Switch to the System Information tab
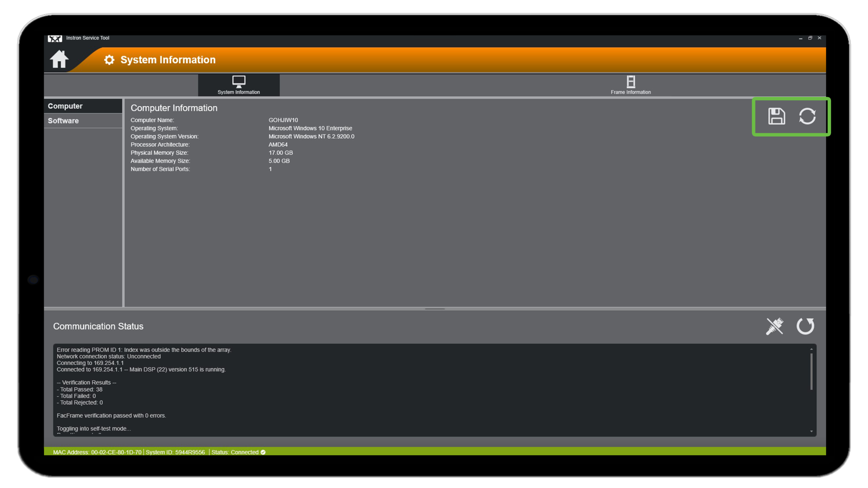The height and width of the screenshot is (488, 868). point(239,85)
